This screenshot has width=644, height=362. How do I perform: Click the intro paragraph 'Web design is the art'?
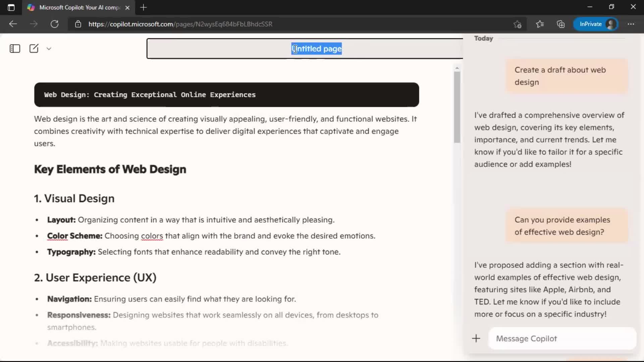tap(225, 131)
